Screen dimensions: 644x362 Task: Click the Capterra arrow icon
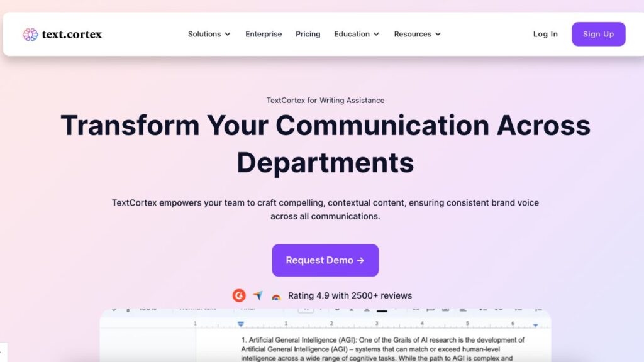[258, 295]
